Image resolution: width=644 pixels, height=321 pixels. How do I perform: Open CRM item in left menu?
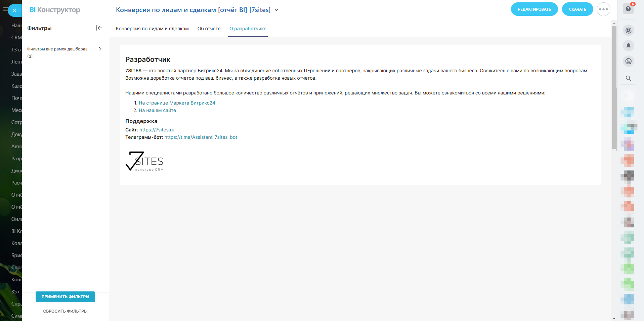click(16, 38)
